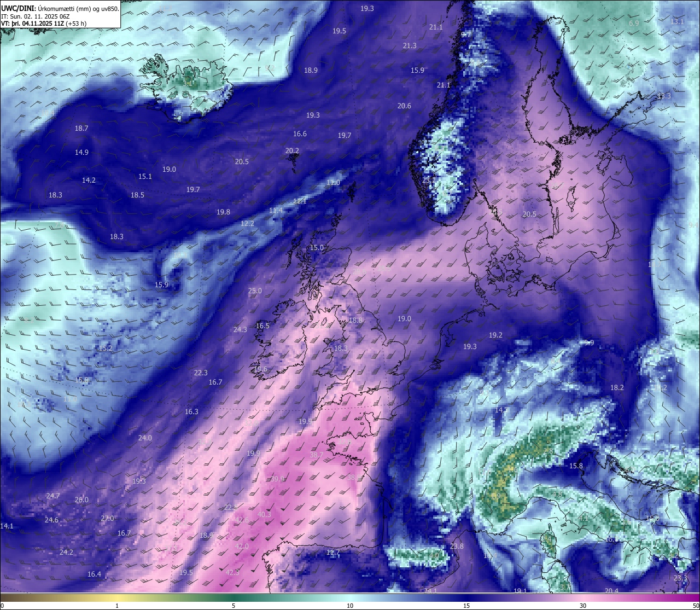
Task: Click the 30 tick on the color scale
Action: (x=583, y=606)
